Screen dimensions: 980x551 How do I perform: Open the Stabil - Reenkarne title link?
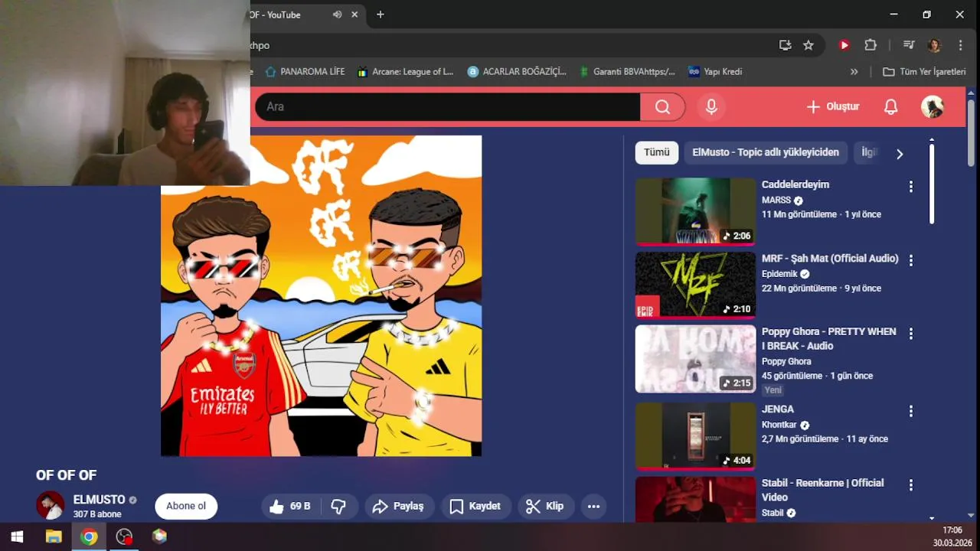tap(822, 490)
